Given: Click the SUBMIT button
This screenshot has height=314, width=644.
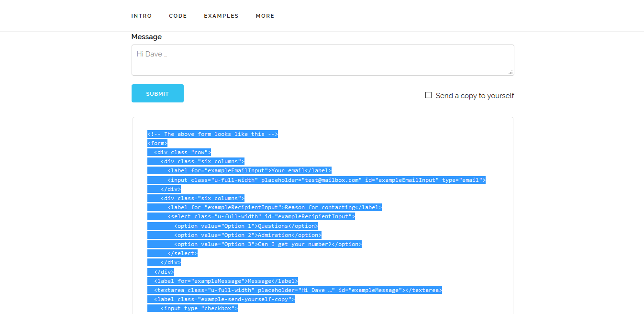Looking at the screenshot, I should (157, 93).
